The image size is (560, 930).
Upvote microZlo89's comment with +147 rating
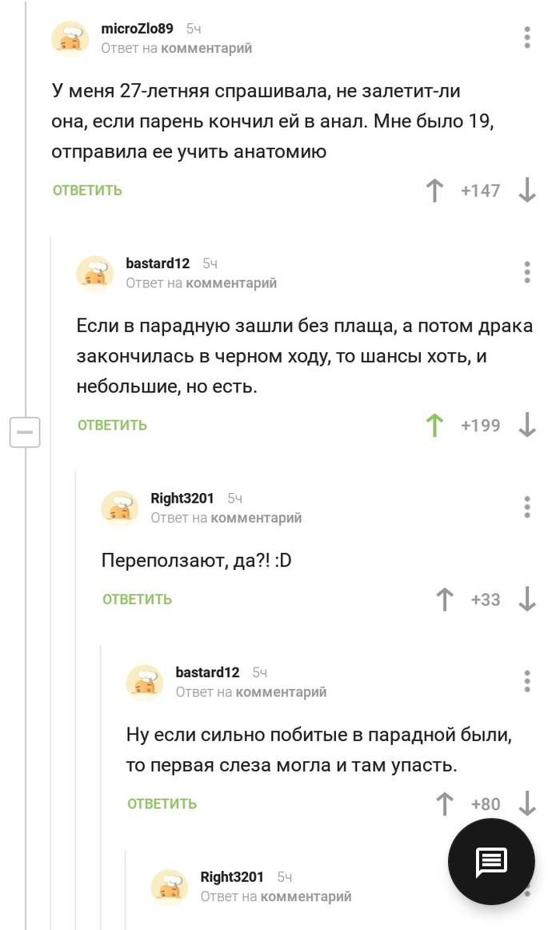(434, 190)
